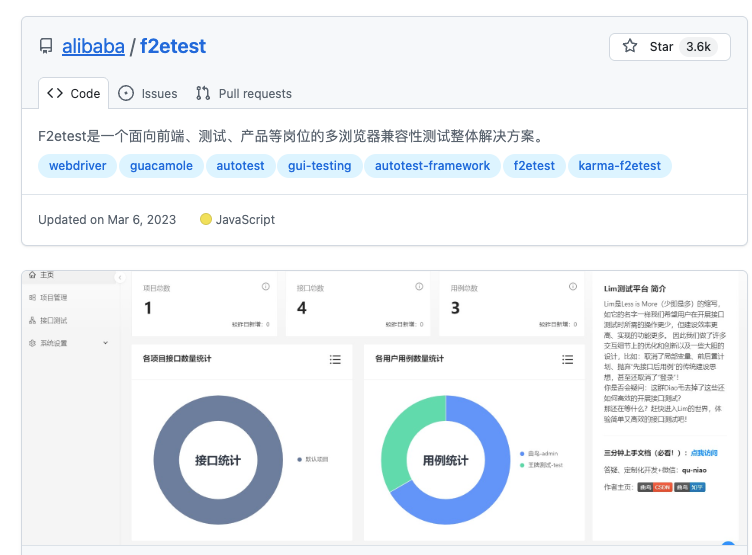Click the info icon on 接口总数 card

pos(419,286)
